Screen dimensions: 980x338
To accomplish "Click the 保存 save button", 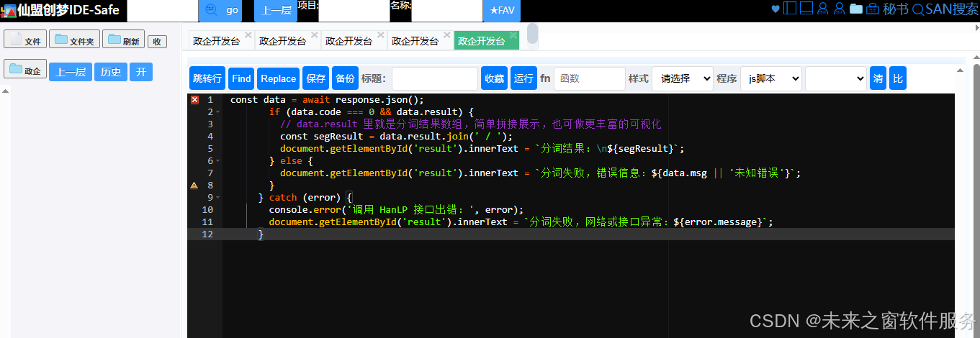I will [315, 78].
